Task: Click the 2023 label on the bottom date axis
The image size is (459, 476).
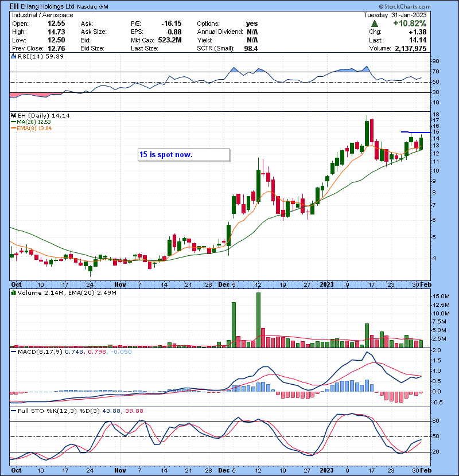Action: (327, 470)
